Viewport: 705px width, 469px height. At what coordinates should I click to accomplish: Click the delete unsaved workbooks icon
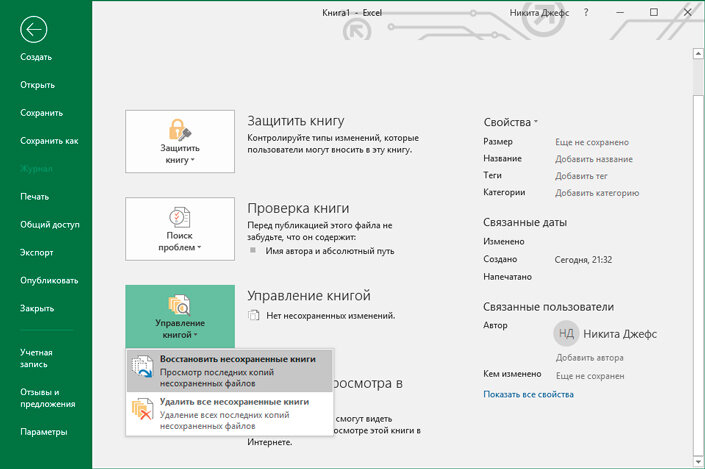pyautogui.click(x=142, y=409)
